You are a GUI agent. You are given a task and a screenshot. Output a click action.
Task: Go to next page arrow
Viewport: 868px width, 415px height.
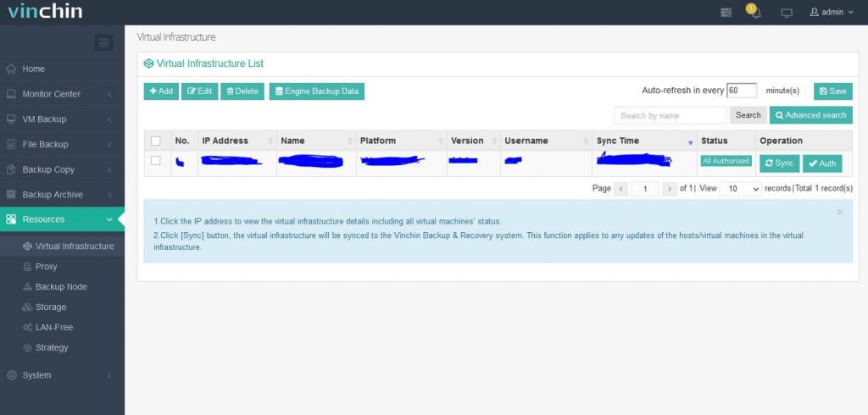click(x=670, y=189)
